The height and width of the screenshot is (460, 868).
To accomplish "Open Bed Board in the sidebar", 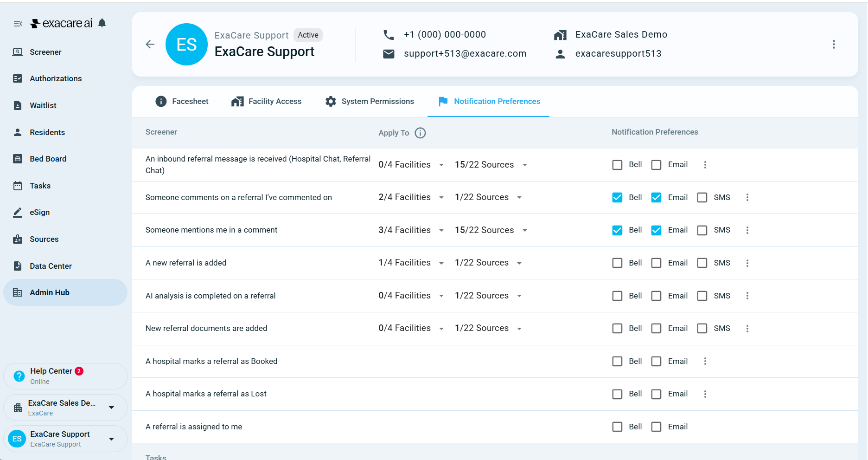I will pos(65,159).
